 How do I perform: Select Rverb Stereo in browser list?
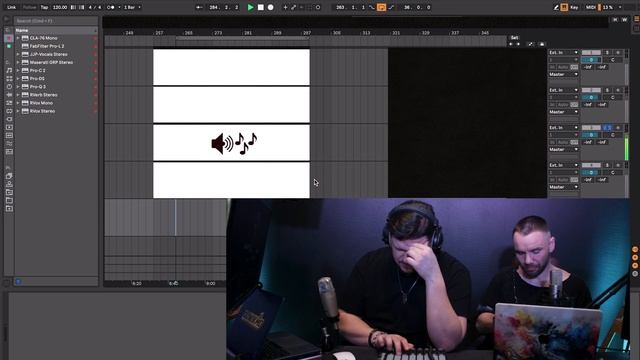(43, 95)
